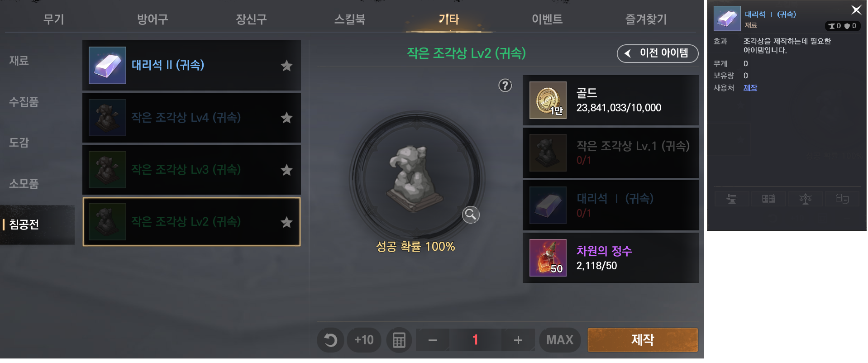868x363 pixels.
Task: Increase craft quantity with the plus button
Action: 518,340
